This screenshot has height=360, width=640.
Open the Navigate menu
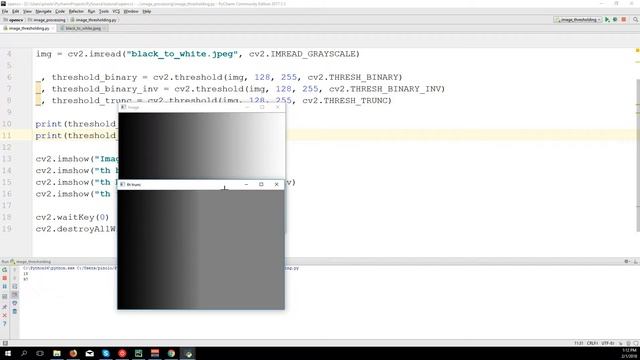pyautogui.click(x=43, y=11)
